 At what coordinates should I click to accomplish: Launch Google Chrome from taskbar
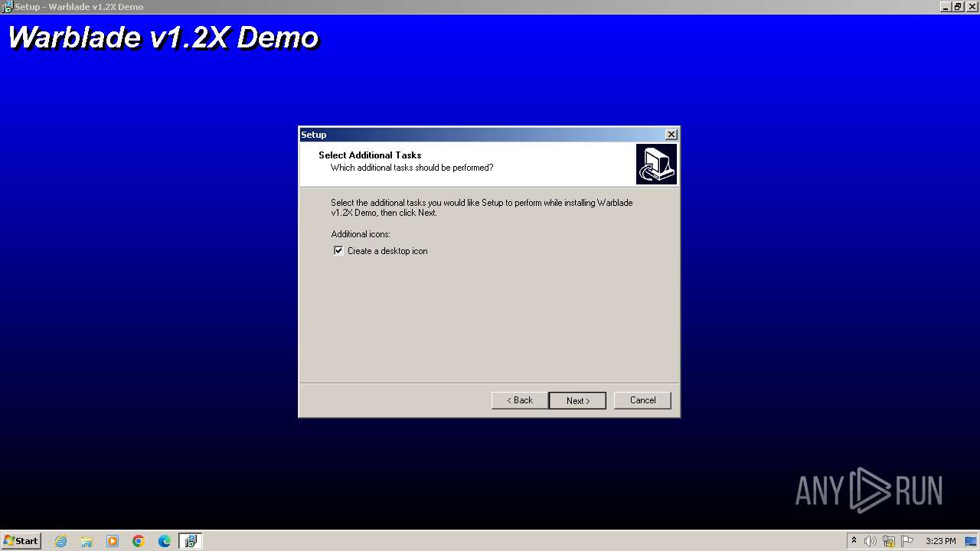tap(139, 541)
